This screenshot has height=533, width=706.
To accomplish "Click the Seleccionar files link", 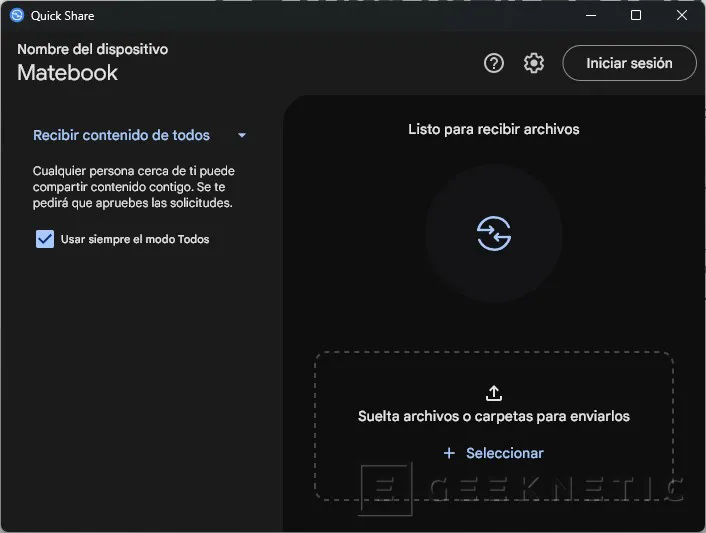I will pos(493,453).
